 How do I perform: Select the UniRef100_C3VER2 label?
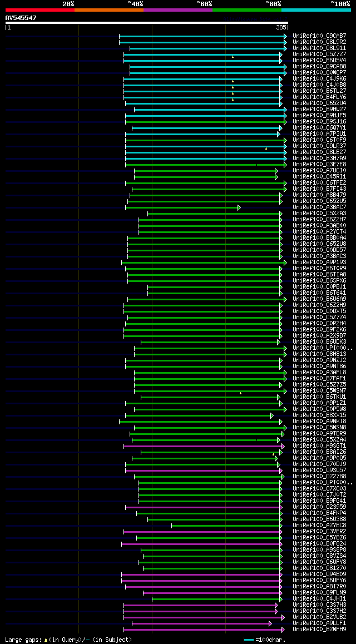(x=319, y=532)
